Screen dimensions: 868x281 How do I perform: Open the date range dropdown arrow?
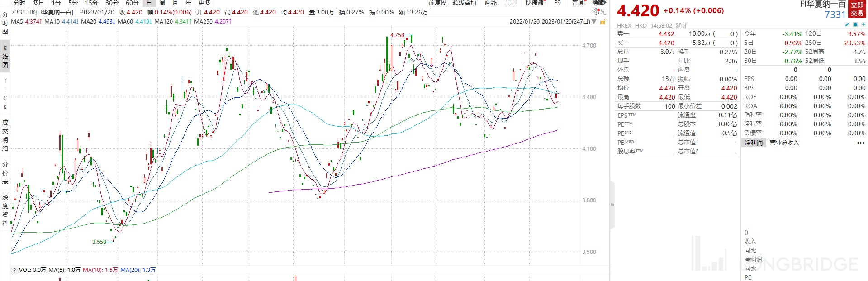click(x=594, y=22)
